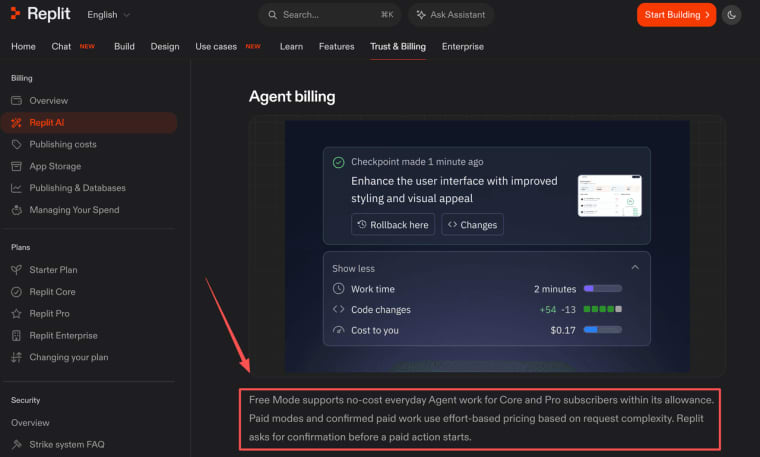The height and width of the screenshot is (457, 760).
Task: Open the Strike system FAQ page
Action: pos(66,444)
